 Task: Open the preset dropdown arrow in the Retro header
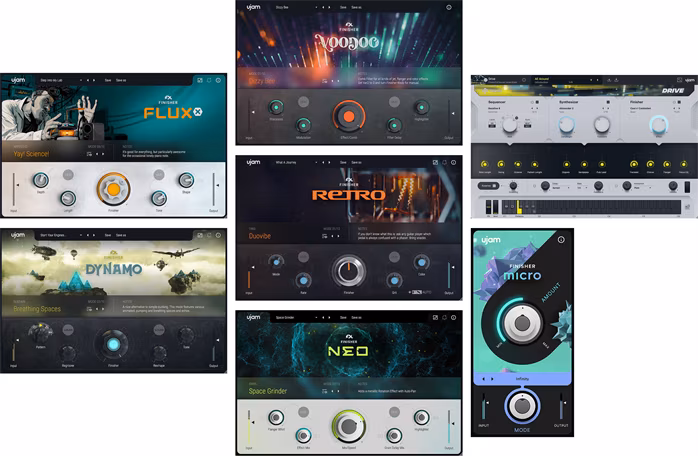316,163
